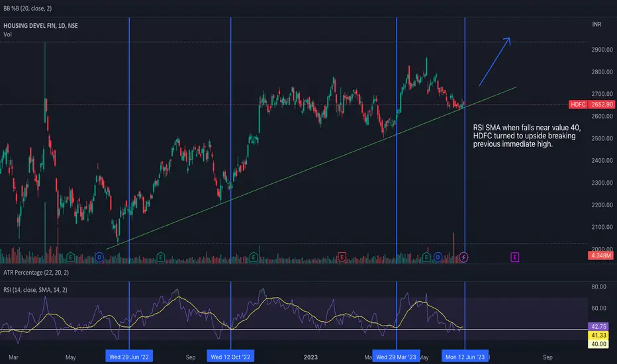Select the ATR Percentage (22, 20, 2) label
The height and width of the screenshot is (364, 617).
point(36,272)
